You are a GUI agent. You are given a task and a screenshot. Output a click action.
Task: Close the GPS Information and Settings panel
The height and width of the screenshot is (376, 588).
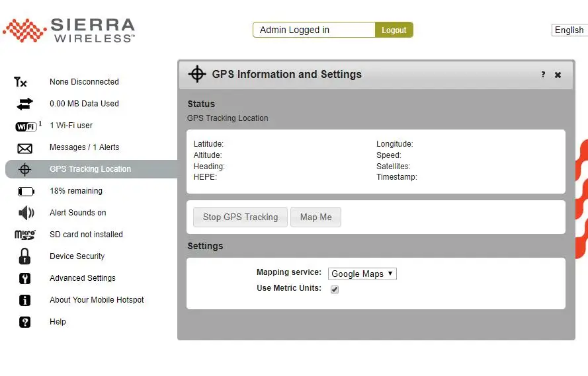point(558,75)
